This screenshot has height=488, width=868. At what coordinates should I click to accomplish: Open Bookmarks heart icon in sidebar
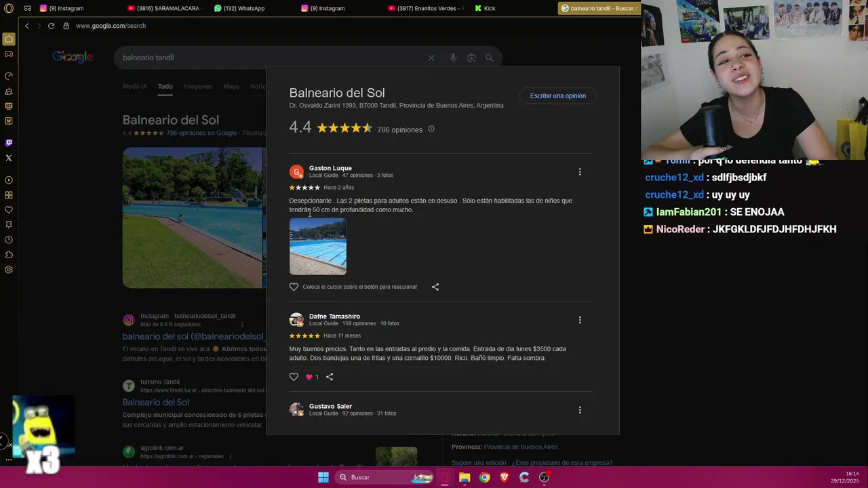[9, 210]
